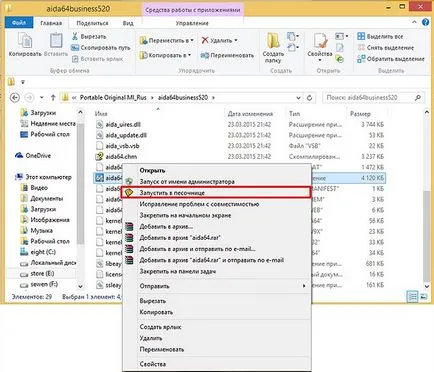This screenshot has height=372, width=434.
Task: Choose Свойства in context menu
Action: click(217, 364)
